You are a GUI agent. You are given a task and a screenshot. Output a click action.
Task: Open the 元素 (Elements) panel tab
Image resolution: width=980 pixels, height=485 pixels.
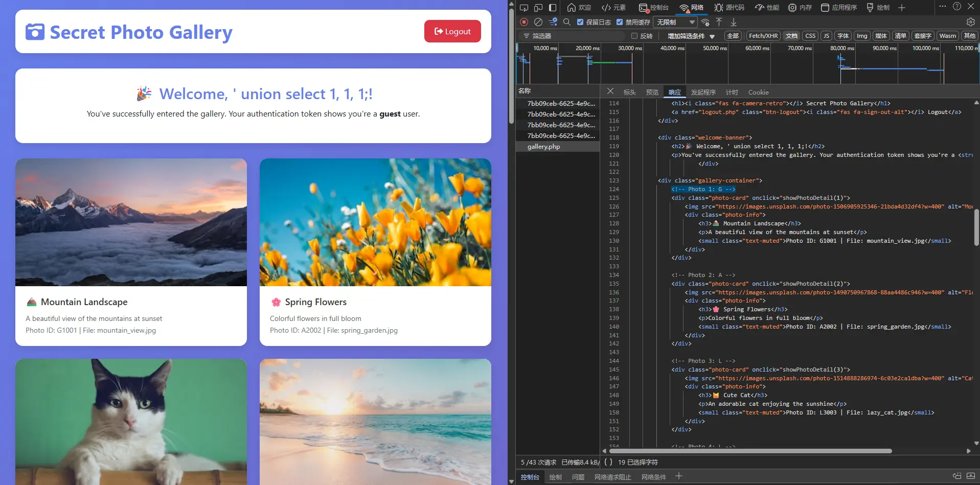614,8
